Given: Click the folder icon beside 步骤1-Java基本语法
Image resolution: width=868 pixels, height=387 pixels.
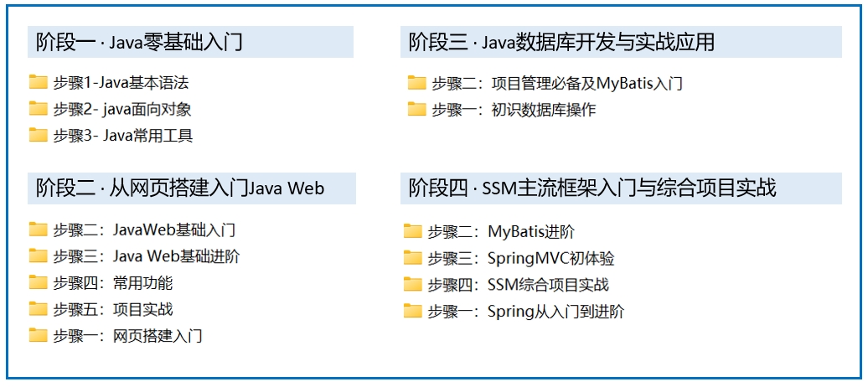Looking at the screenshot, I should (x=38, y=82).
